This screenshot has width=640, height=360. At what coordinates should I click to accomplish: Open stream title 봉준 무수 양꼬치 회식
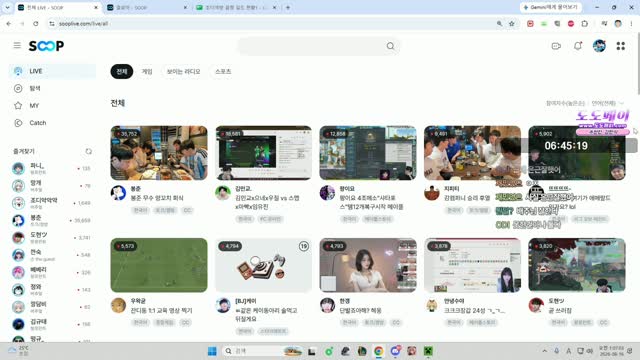pyautogui.click(x=157, y=198)
